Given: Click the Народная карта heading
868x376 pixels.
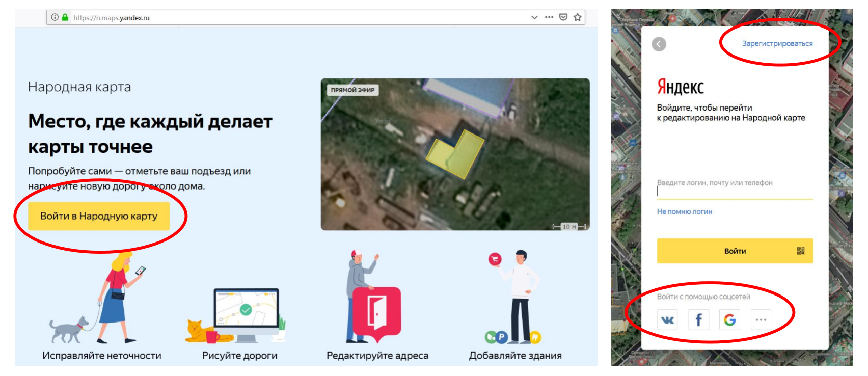Looking at the screenshot, I should click(79, 87).
